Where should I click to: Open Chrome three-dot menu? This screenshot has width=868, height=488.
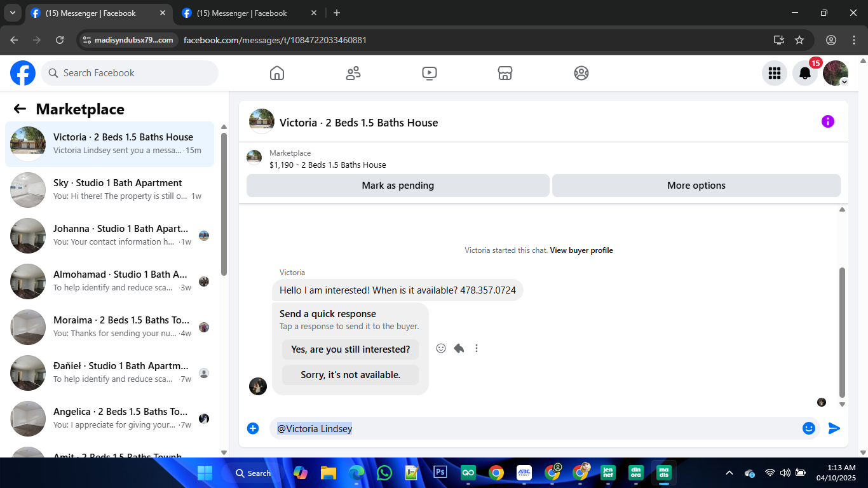(853, 40)
